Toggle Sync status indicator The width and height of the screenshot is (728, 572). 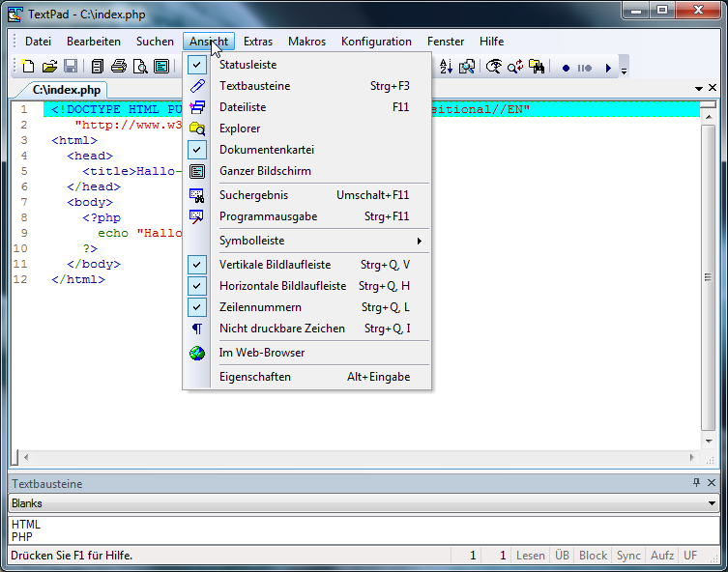click(x=628, y=556)
